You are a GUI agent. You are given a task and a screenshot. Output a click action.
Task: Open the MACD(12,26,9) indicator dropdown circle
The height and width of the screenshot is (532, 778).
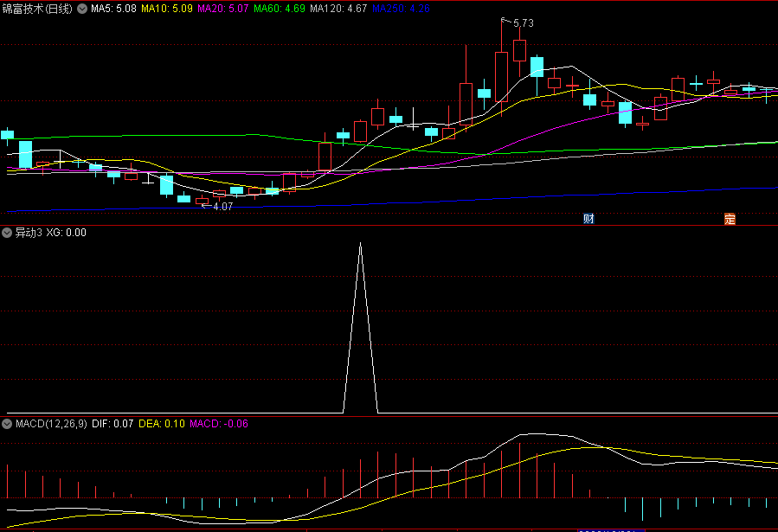tap(7, 424)
